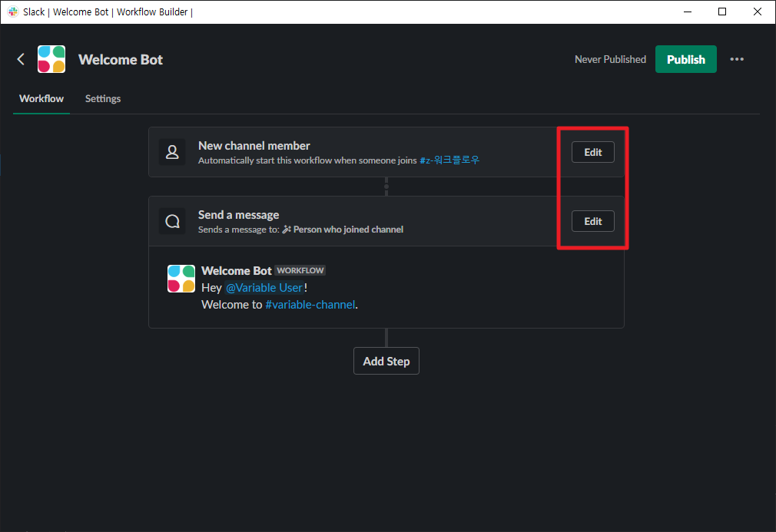776x532 pixels.
Task: Minimize the Slack window
Action: pos(688,12)
